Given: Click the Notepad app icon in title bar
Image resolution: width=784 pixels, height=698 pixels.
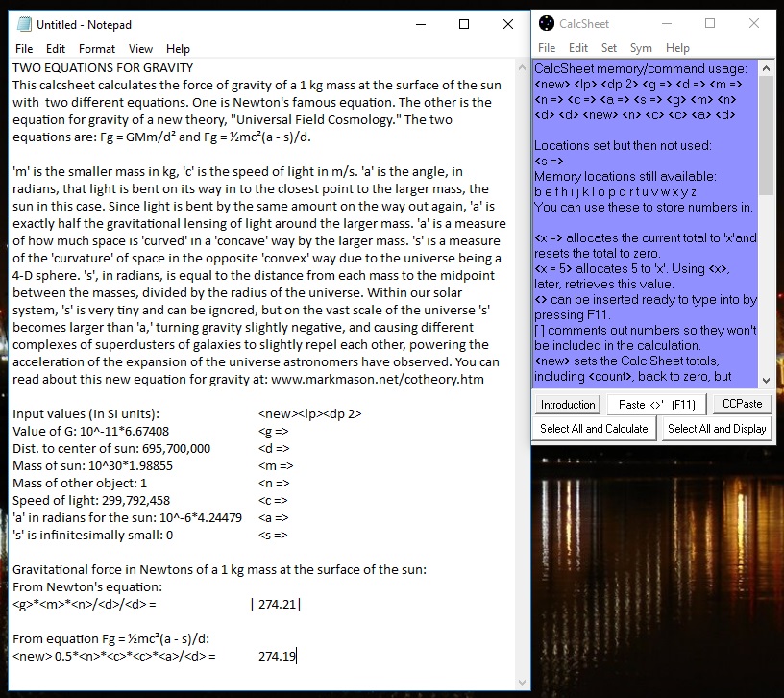Looking at the screenshot, I should click(24, 25).
